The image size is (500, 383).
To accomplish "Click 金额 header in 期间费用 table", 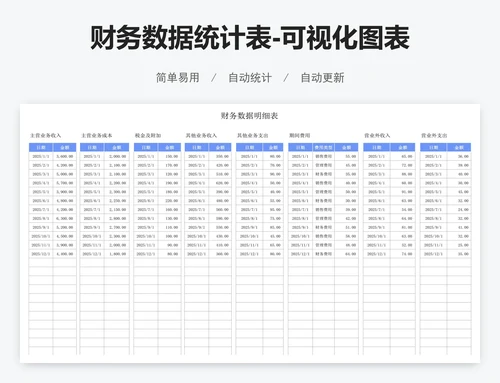I will click(x=347, y=147).
